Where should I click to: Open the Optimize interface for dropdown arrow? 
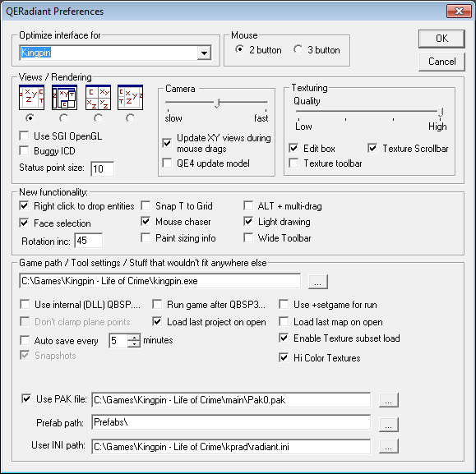click(204, 53)
